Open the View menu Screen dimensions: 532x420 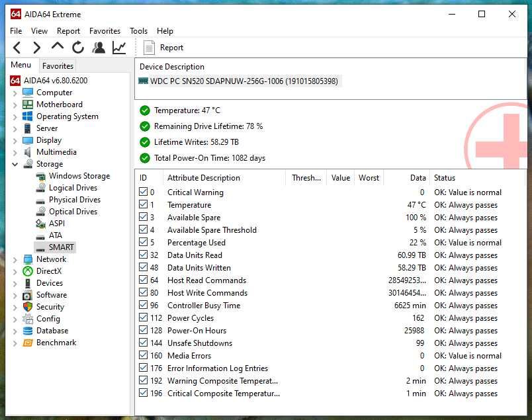[x=39, y=31]
